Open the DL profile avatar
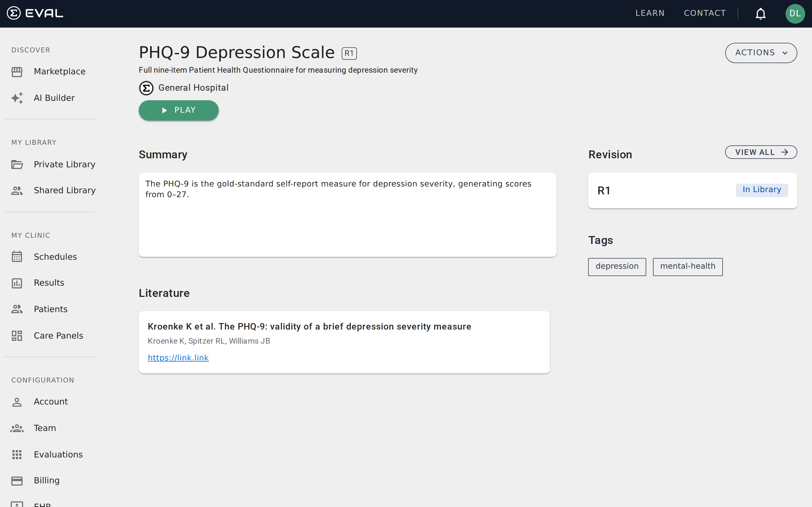The width and height of the screenshot is (812, 507). [795, 14]
